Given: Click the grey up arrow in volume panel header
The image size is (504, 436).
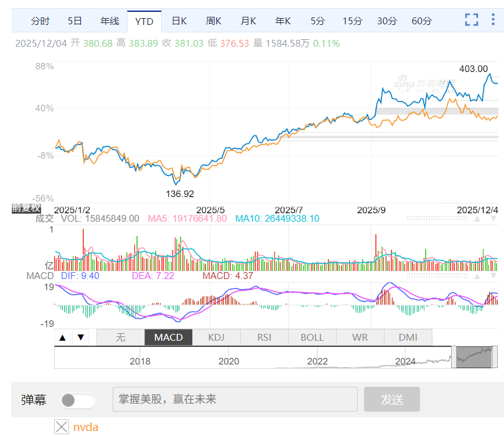Looking at the screenshot, I should coord(477,219).
